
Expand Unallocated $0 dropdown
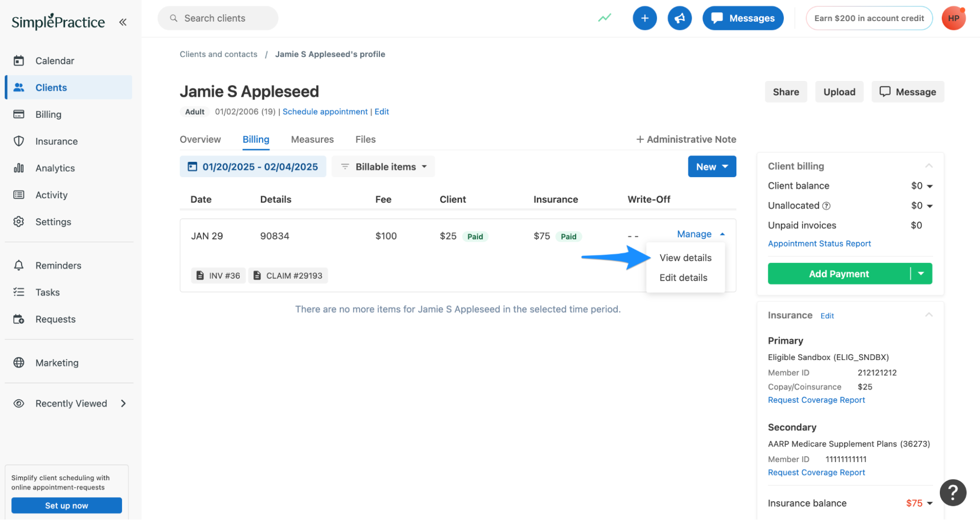click(x=922, y=206)
